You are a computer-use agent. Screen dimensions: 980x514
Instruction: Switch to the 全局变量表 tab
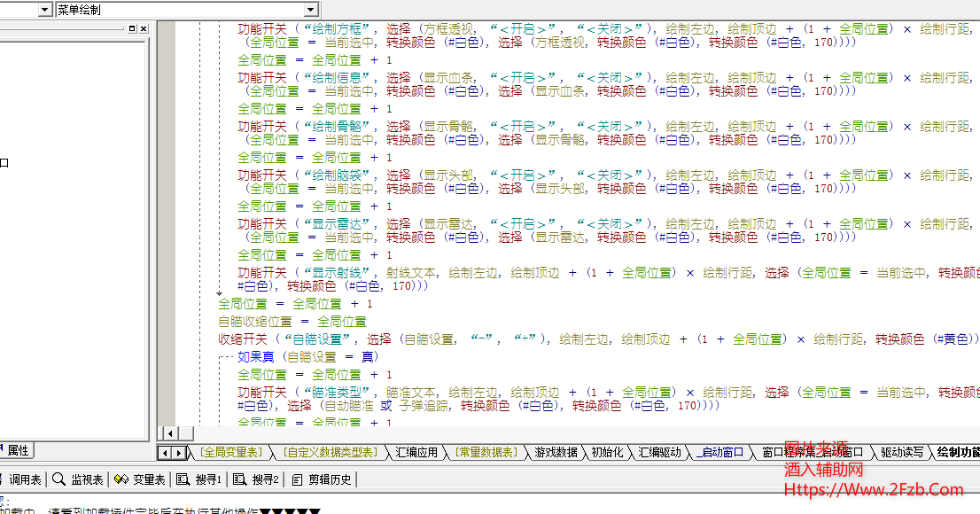229,453
